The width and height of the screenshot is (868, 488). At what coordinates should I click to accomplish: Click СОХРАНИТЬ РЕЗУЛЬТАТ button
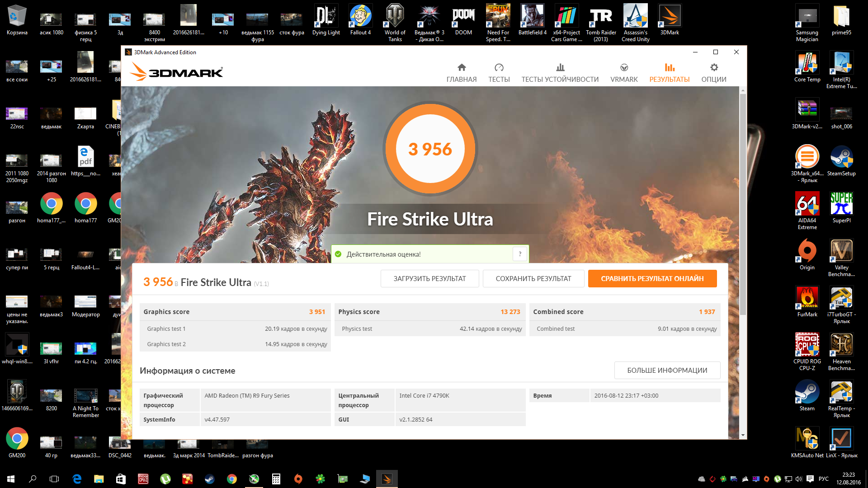point(533,278)
